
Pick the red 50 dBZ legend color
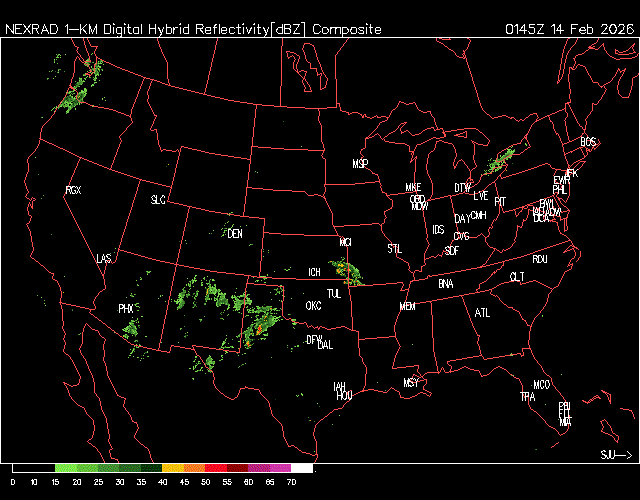[216, 468]
